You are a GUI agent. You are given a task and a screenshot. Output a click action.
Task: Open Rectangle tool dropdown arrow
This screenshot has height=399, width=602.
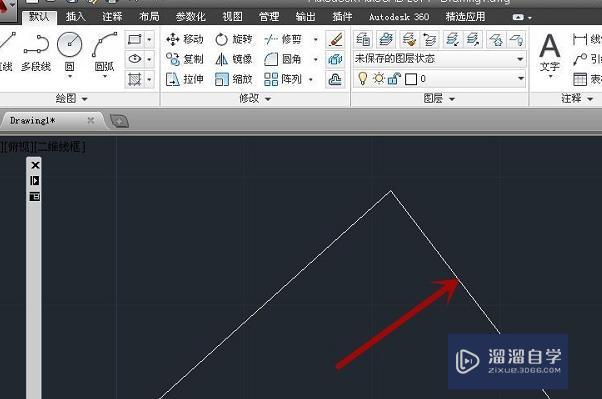tap(149, 39)
